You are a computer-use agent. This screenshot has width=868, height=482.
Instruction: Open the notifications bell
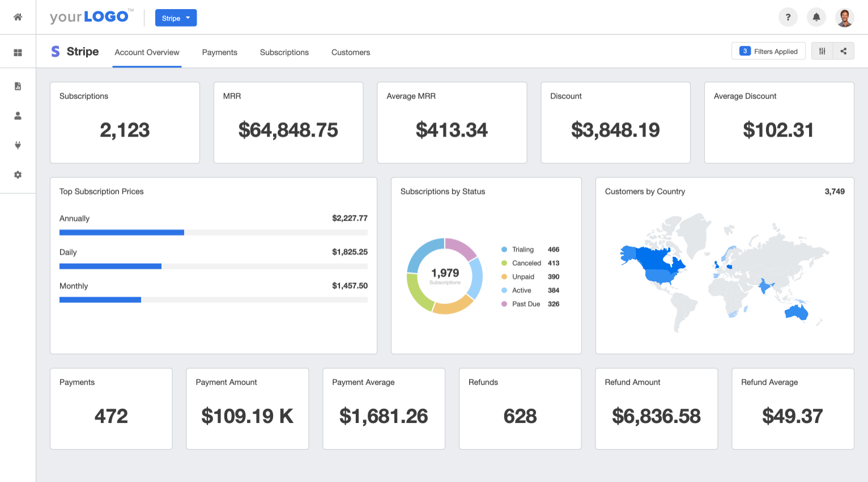tap(816, 17)
